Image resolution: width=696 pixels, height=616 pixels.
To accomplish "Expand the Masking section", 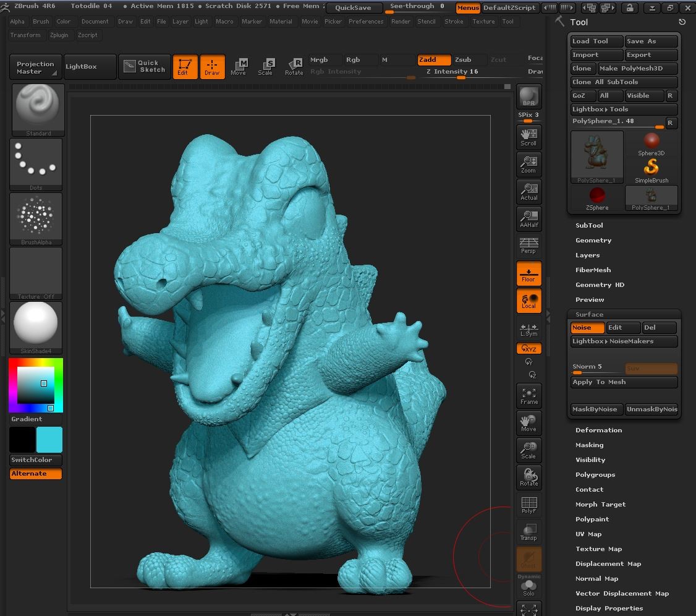I will click(590, 445).
